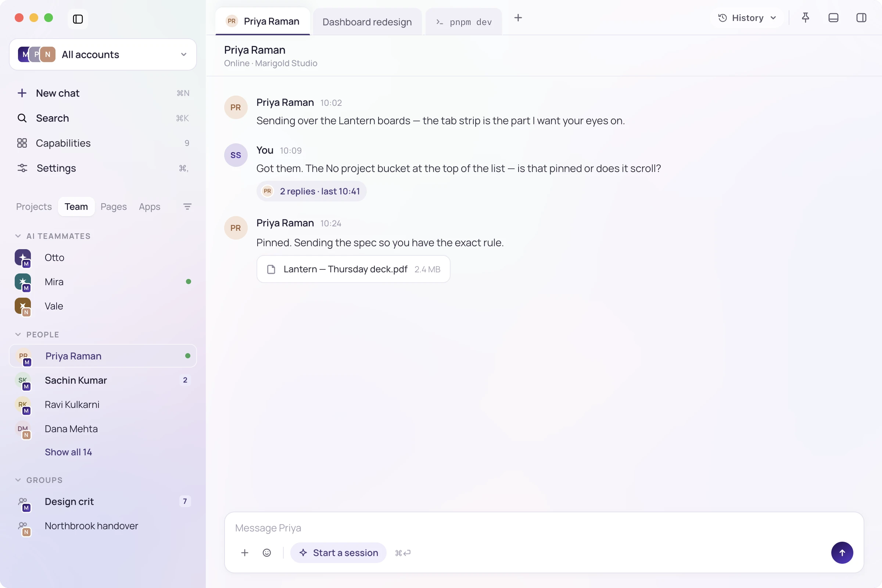Open thread with 2 replies

[311, 191]
